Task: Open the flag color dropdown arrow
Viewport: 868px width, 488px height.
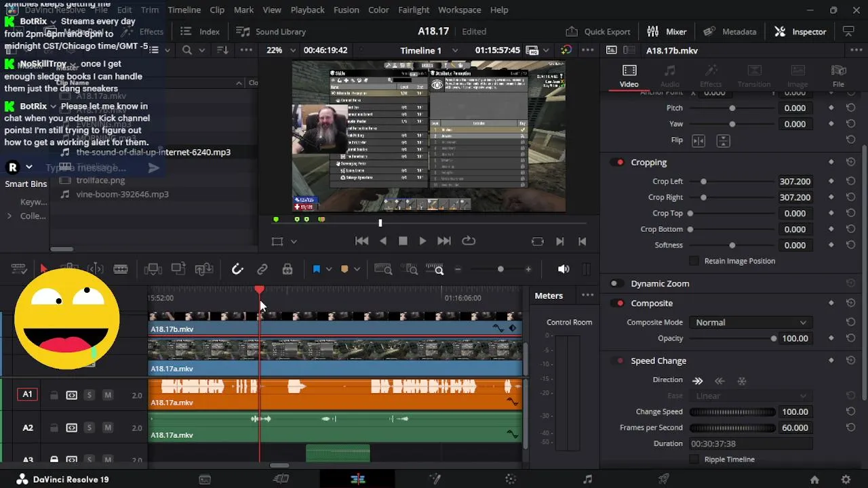Action: coord(329,269)
